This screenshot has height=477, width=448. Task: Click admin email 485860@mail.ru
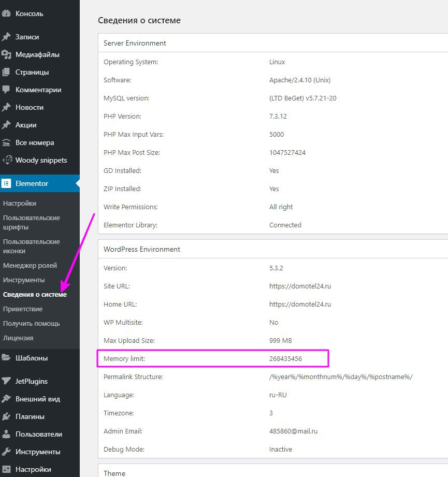(x=293, y=431)
